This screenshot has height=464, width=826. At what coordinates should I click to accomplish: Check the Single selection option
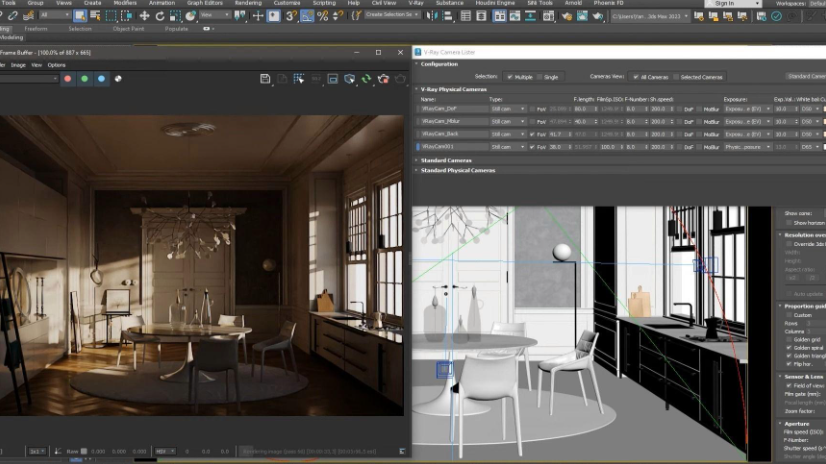click(x=539, y=77)
